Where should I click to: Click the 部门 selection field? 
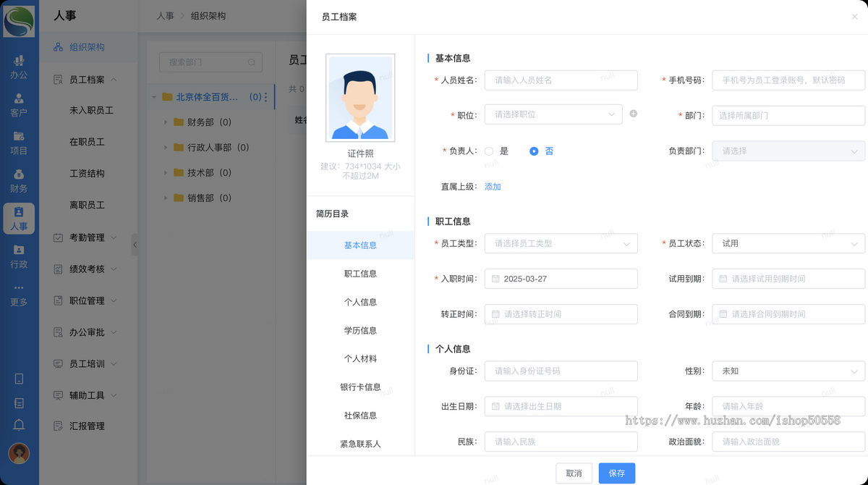pyautogui.click(x=788, y=115)
